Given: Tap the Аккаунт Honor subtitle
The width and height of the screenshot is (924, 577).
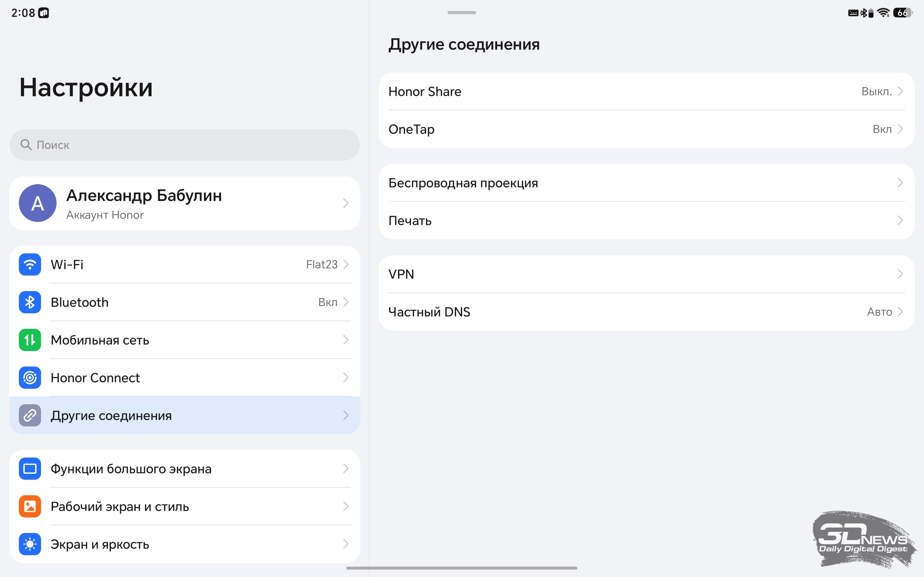Looking at the screenshot, I should click(x=105, y=215).
